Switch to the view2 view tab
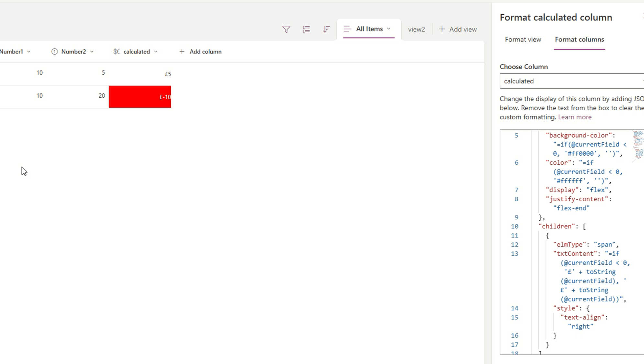644x364 pixels. [416, 29]
